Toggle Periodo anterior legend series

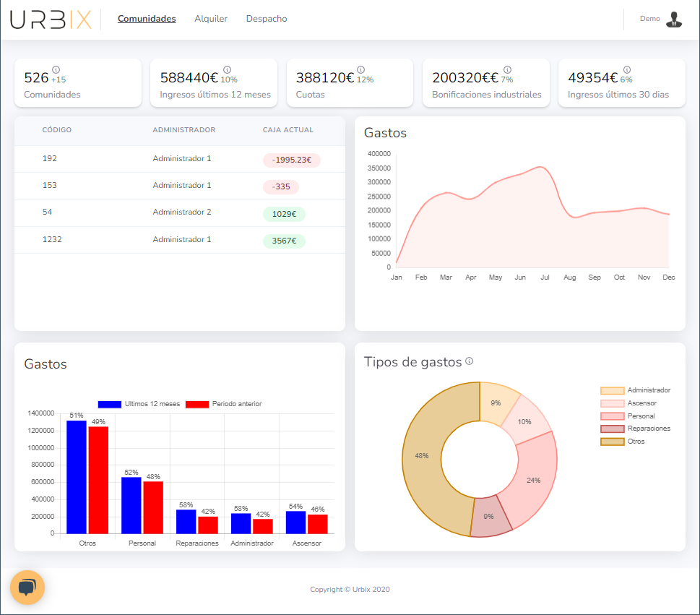tap(223, 404)
